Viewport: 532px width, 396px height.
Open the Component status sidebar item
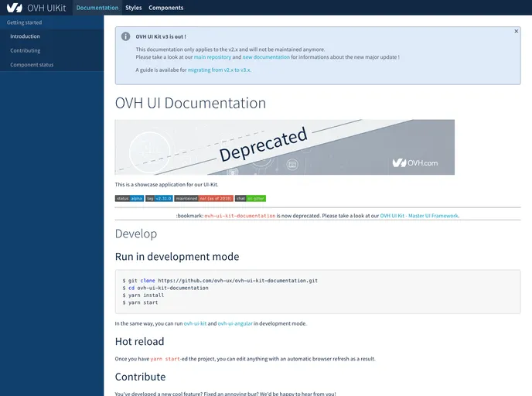tap(52, 64)
